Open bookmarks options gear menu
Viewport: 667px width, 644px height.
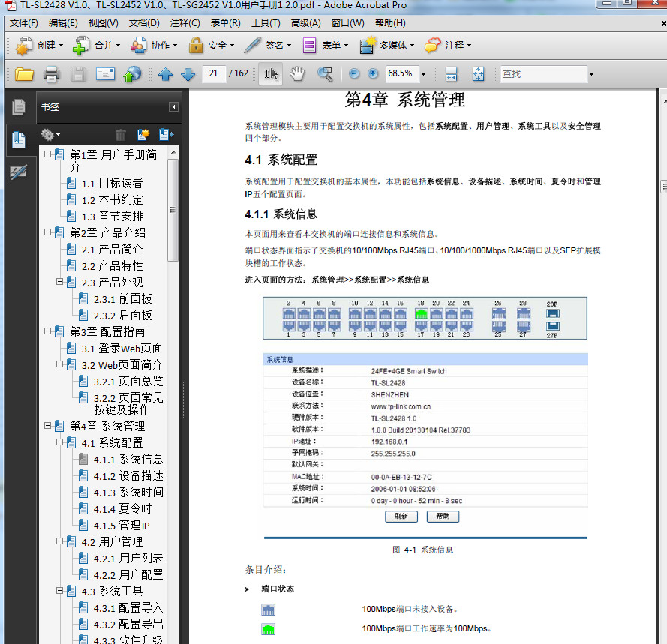click(50, 135)
